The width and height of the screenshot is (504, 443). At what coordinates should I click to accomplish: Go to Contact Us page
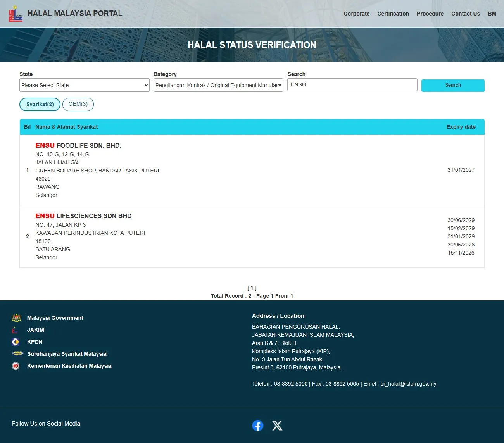(466, 14)
